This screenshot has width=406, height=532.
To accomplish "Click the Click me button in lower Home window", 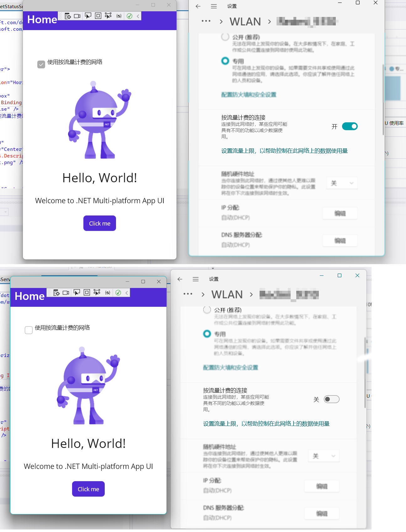I will coord(88,489).
